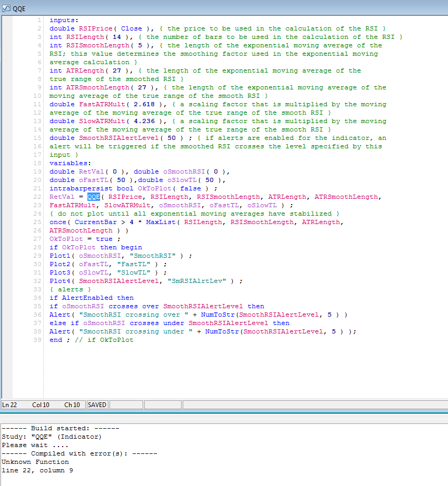
Task: Click the QQE study icon in title bar
Action: 6,8
